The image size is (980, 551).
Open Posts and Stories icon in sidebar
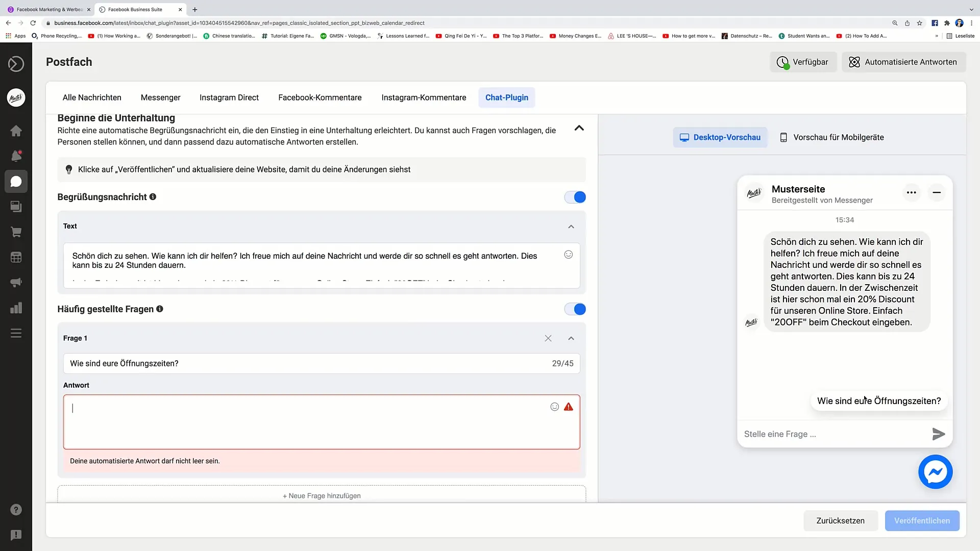point(16,207)
